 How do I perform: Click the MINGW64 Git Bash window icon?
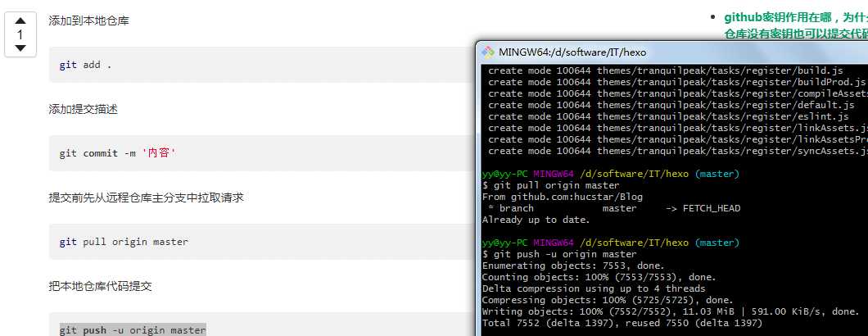point(488,52)
